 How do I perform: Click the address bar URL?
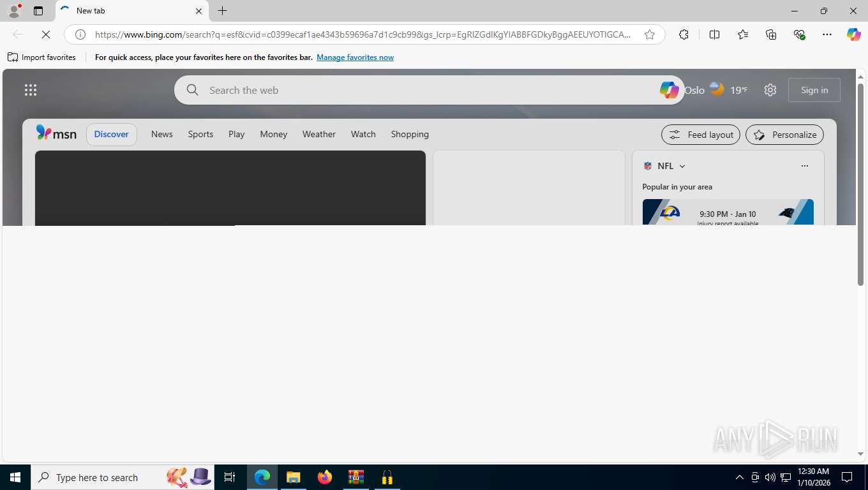tap(363, 34)
